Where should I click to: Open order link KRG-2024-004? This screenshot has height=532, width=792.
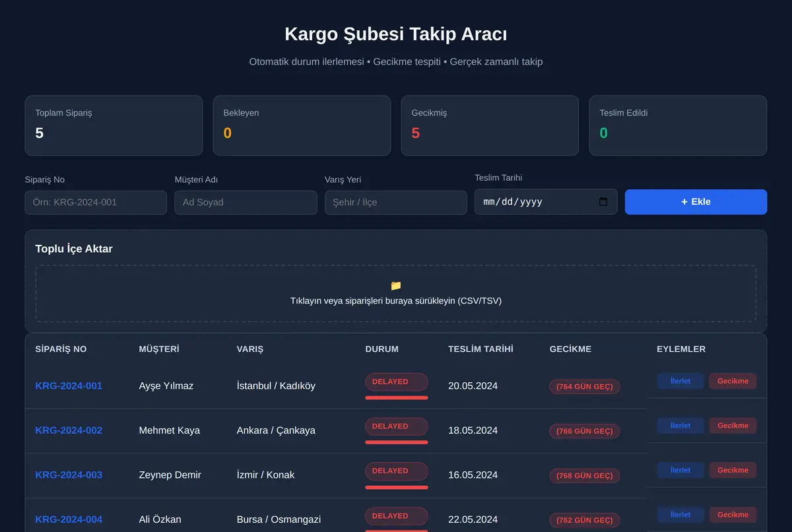(x=69, y=519)
